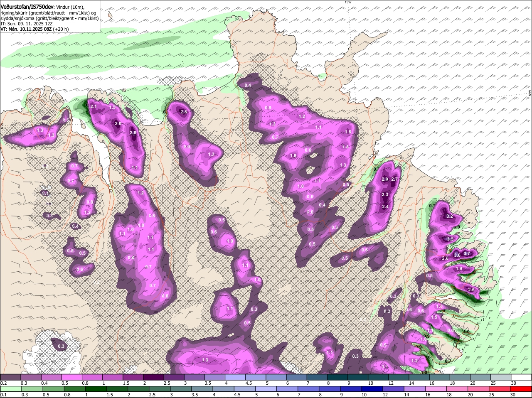The image size is (532, 398).
Task: Click the 1.9 precipitation value on the map
Action: [459, 268]
